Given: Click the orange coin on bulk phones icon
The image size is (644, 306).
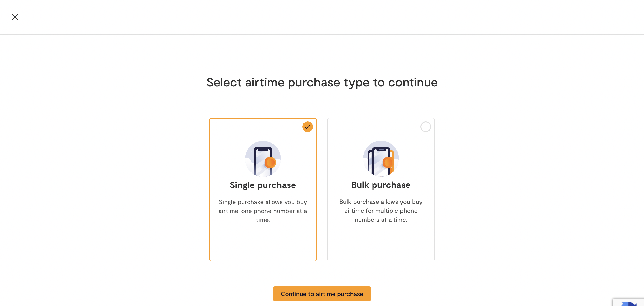Looking at the screenshot, I should click(388, 162).
